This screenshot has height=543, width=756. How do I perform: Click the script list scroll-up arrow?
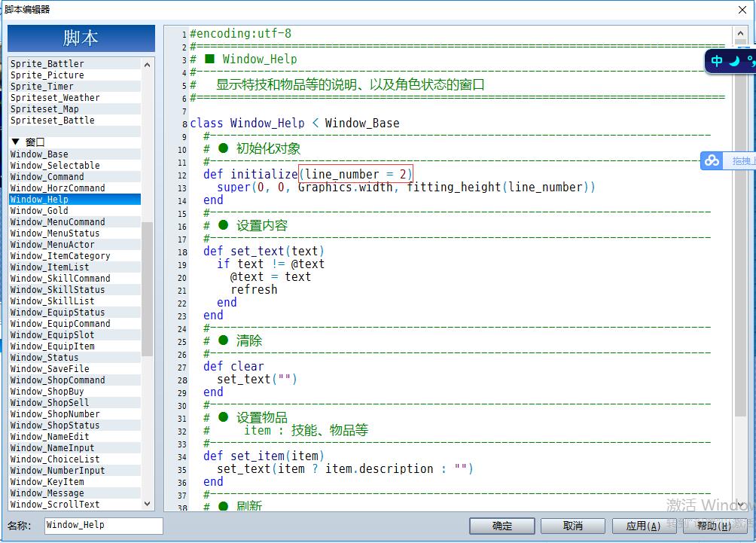pyautogui.click(x=147, y=65)
